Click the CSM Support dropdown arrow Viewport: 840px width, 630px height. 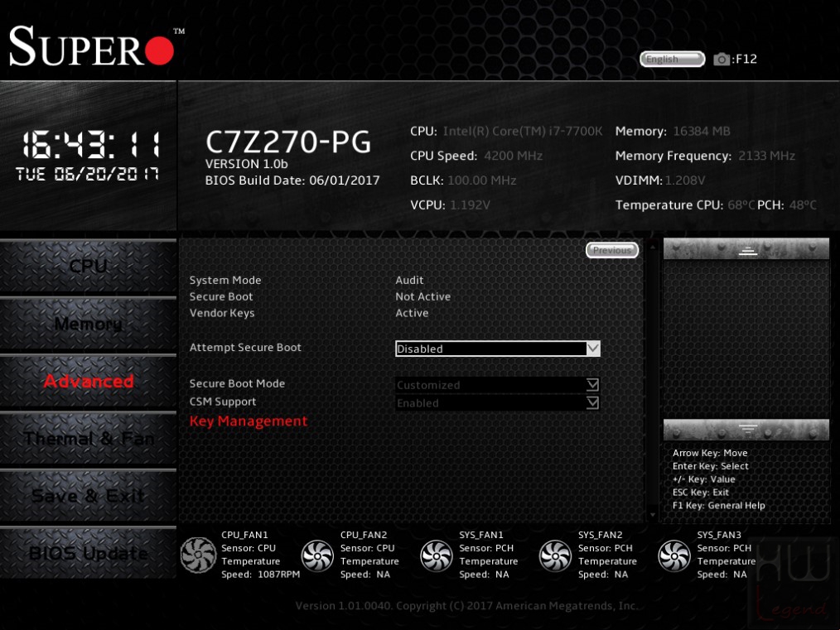(x=592, y=403)
